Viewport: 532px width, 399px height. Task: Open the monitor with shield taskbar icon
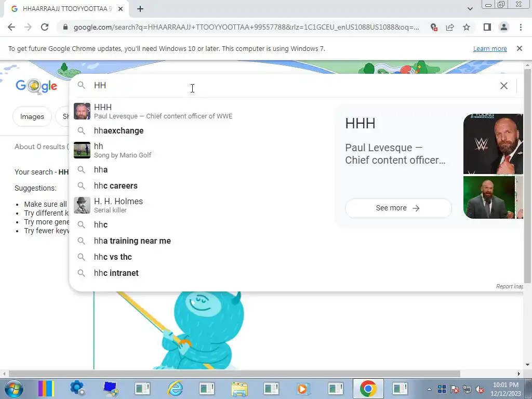coord(111,389)
